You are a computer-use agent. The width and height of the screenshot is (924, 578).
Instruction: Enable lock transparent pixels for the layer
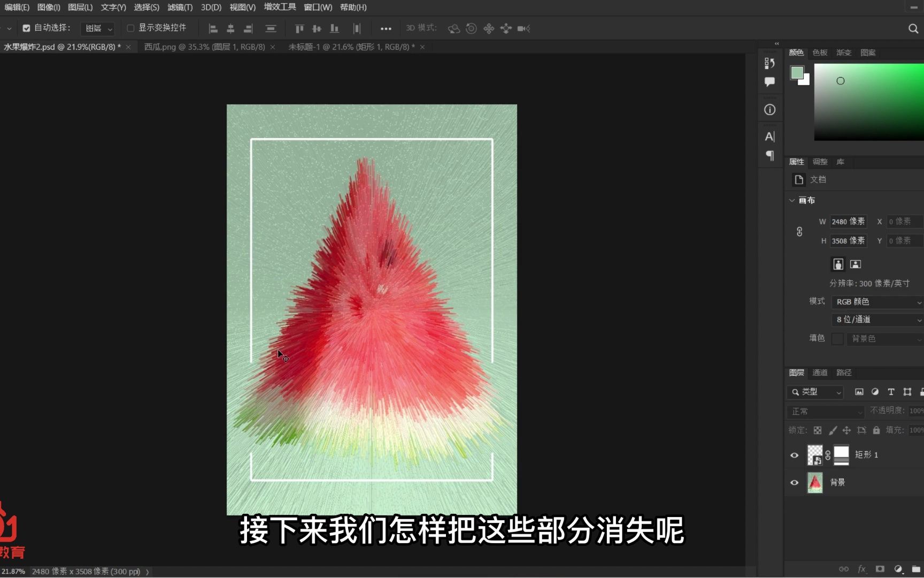[x=818, y=430]
